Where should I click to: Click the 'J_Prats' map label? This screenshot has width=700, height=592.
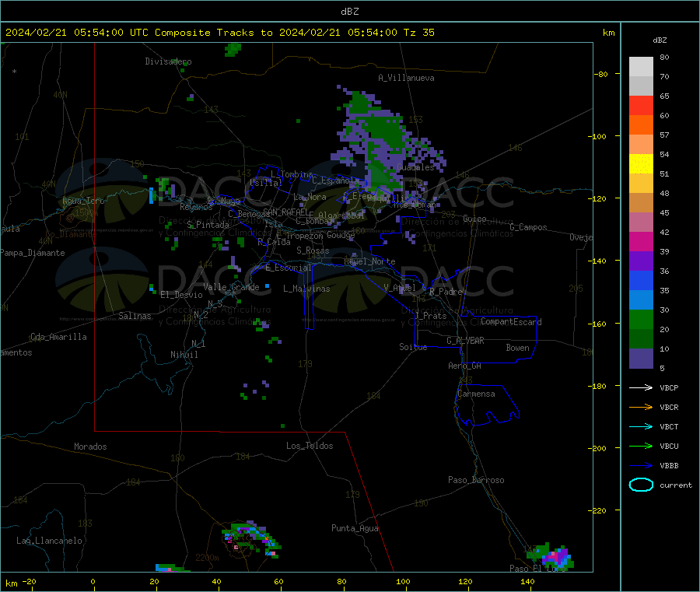click(430, 316)
